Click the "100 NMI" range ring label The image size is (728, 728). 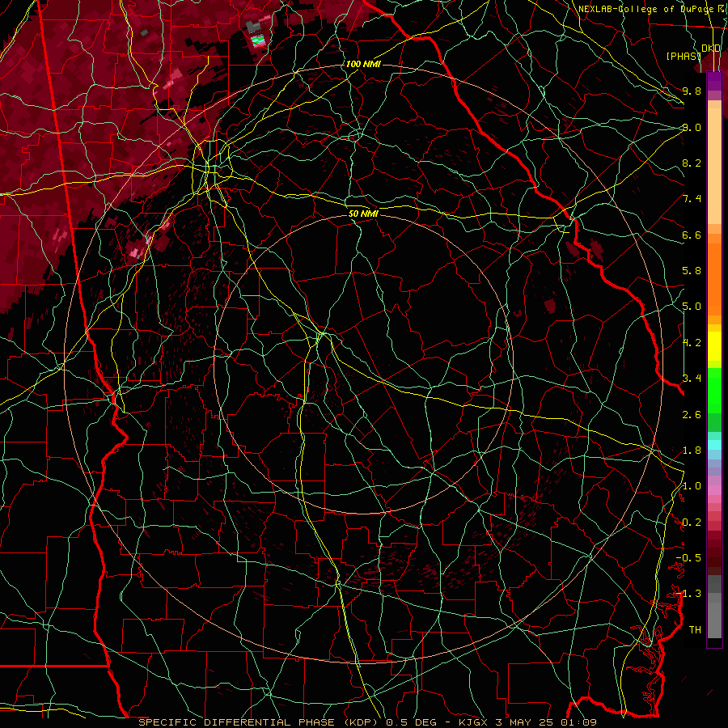[x=363, y=64]
